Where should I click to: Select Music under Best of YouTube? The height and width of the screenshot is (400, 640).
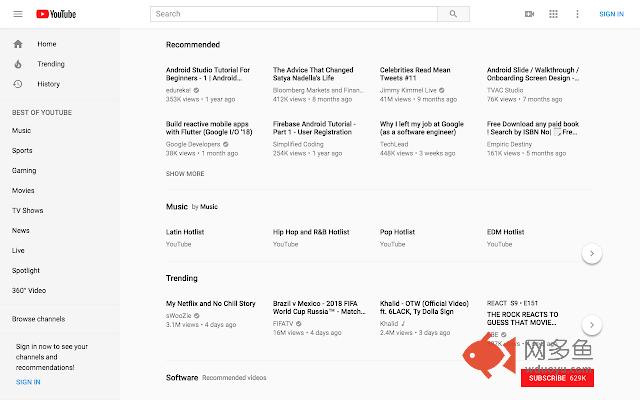coord(21,131)
